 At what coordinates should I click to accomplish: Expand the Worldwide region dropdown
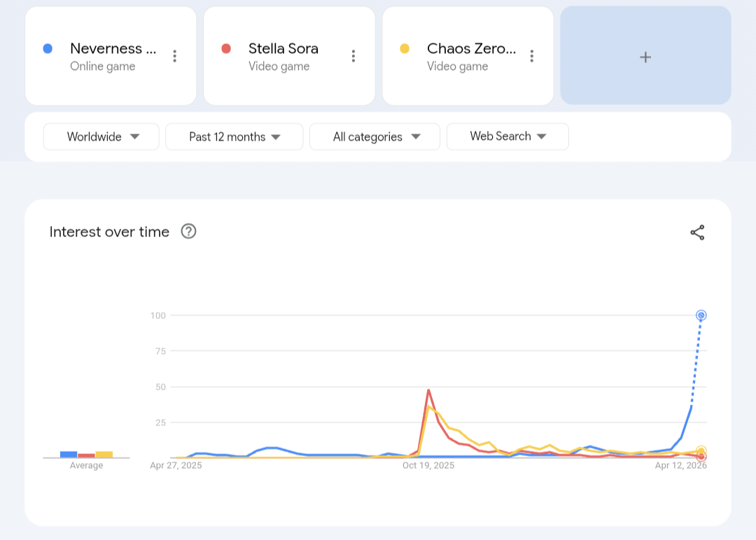(101, 137)
